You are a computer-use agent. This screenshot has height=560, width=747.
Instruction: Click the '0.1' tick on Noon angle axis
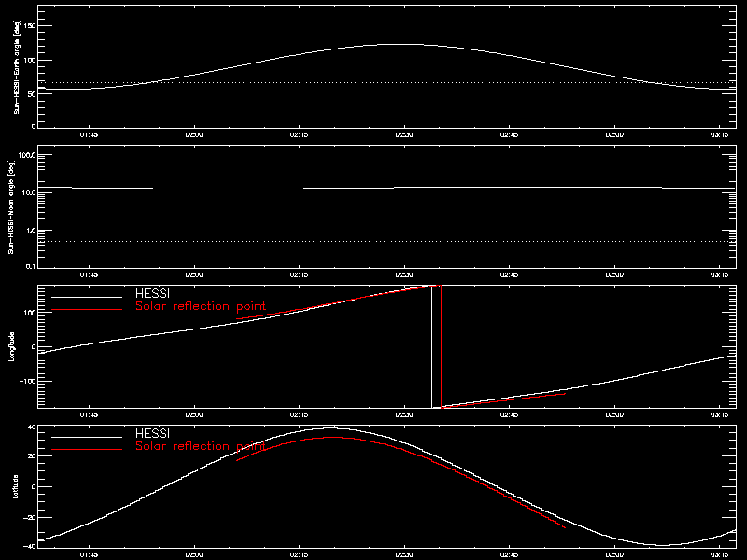click(31, 266)
